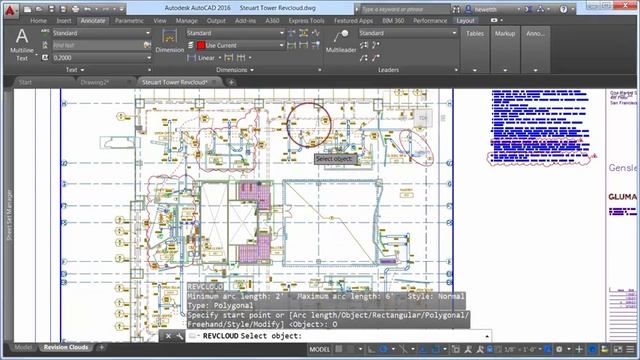The image size is (640, 360).
Task: Click the Customization menu icon in status bar
Action: (631, 349)
